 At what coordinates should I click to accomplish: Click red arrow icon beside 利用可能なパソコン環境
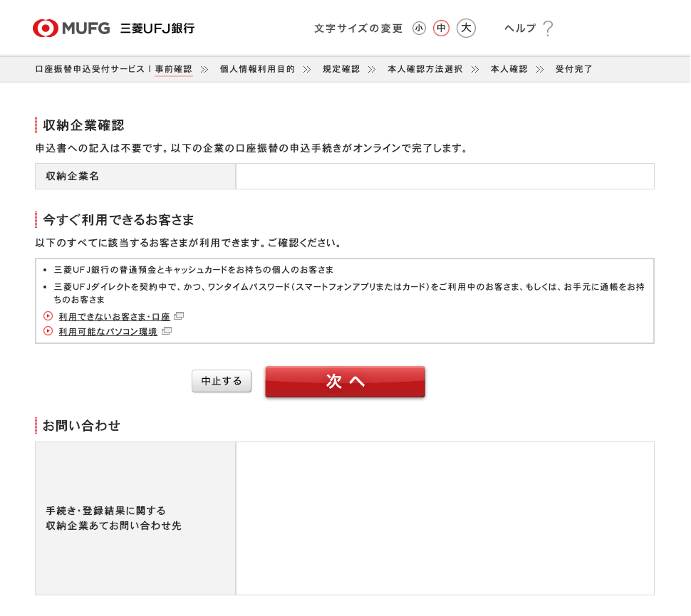coord(48,331)
